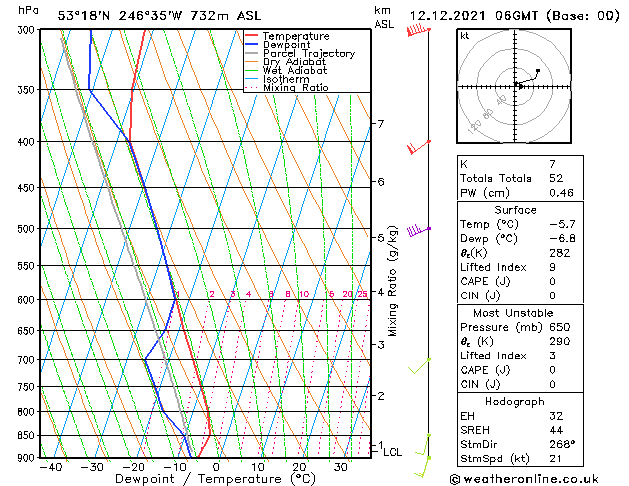Image resolution: width=629 pixels, height=486 pixels.
Task: Click the Most Unstable Pressure value 650
Action: click(x=560, y=327)
